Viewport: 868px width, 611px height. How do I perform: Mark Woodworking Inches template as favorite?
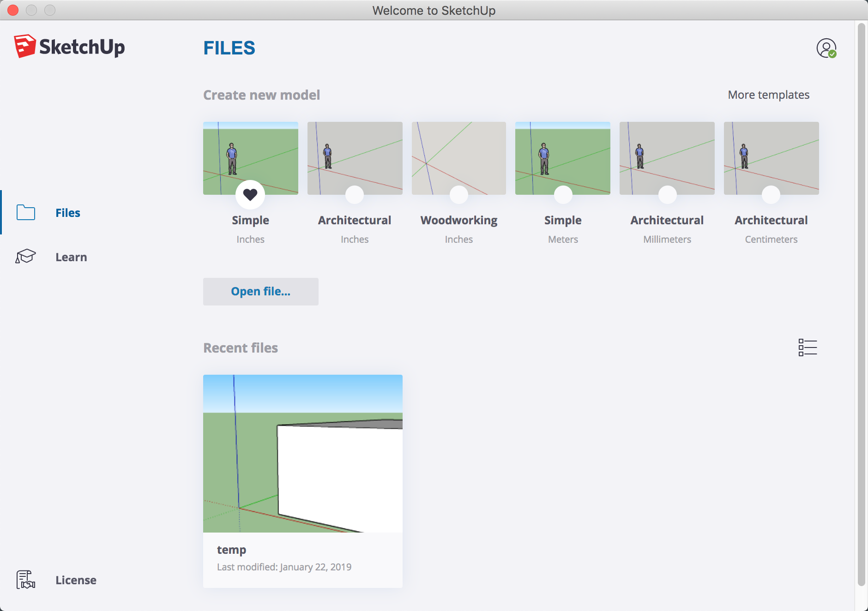click(459, 195)
